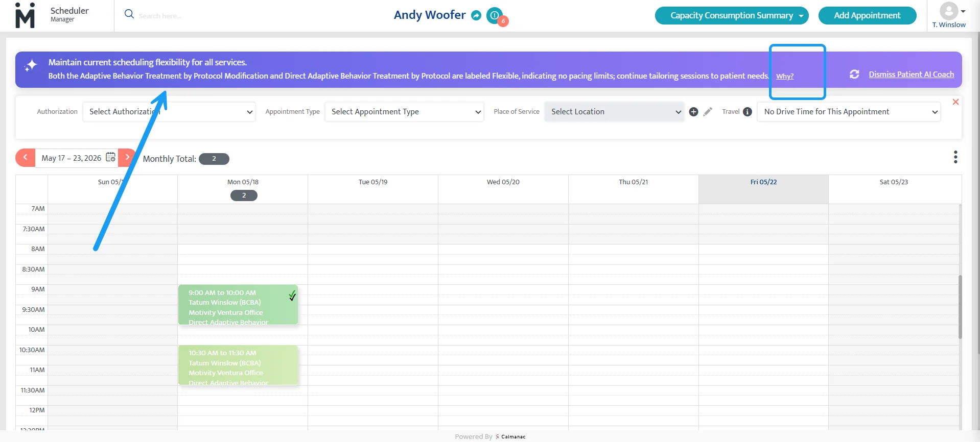
Task: Open the 9:00 AM to 10:00 AM appointment
Action: [238, 305]
